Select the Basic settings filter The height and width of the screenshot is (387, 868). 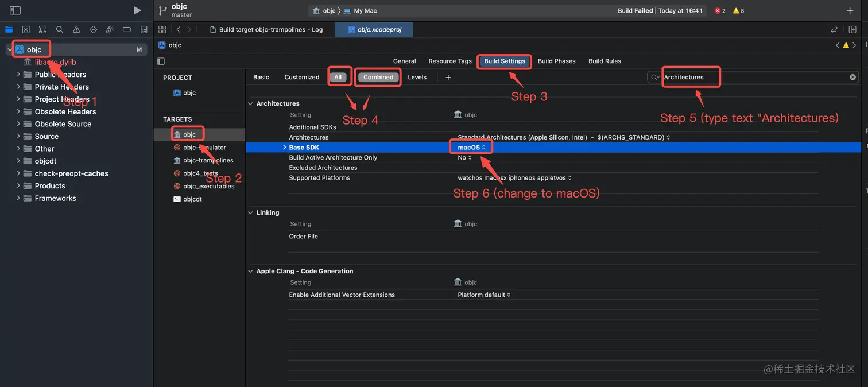pyautogui.click(x=261, y=77)
